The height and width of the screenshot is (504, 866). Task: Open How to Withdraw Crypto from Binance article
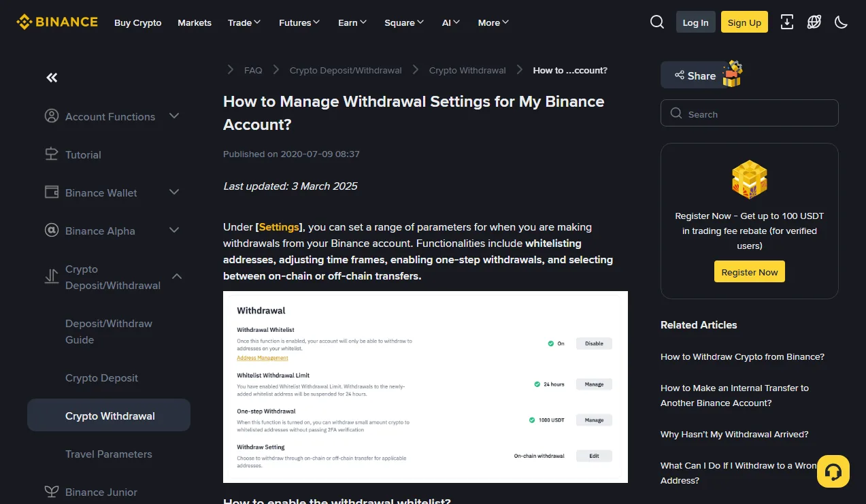[x=742, y=356]
